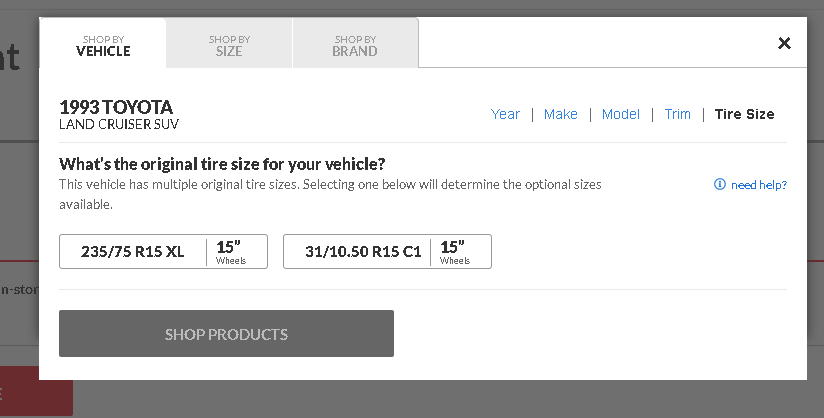824x418 pixels.
Task: Go back to the Year step
Action: (x=505, y=114)
